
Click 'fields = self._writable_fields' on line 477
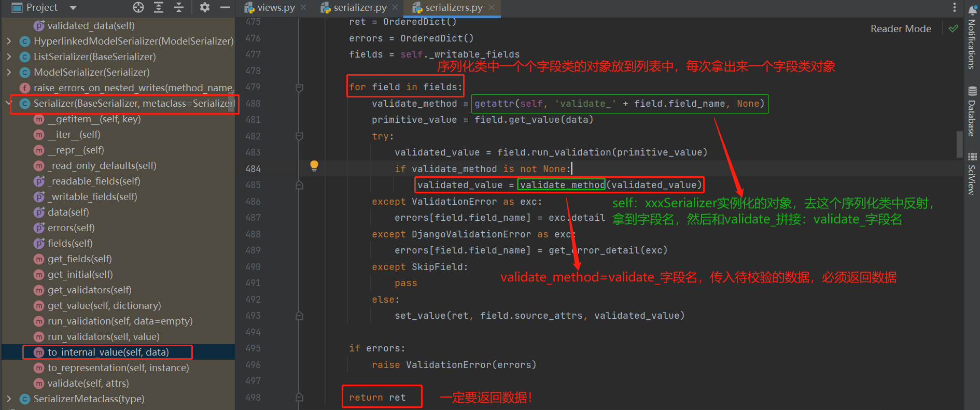coord(435,54)
